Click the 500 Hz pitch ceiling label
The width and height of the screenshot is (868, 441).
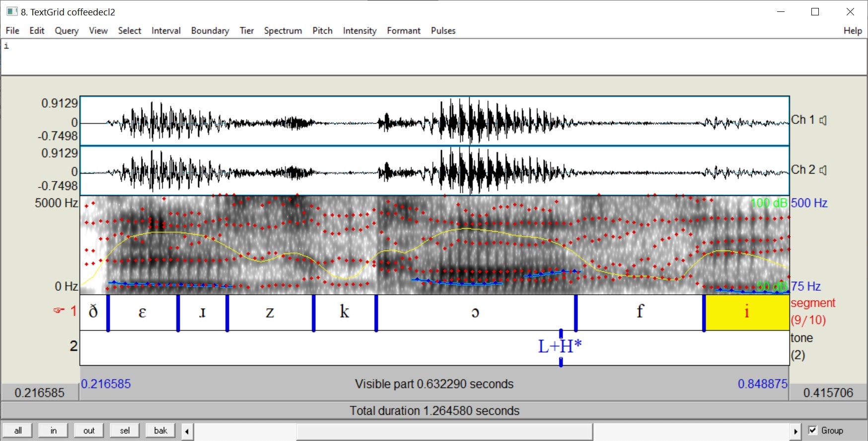[809, 203]
